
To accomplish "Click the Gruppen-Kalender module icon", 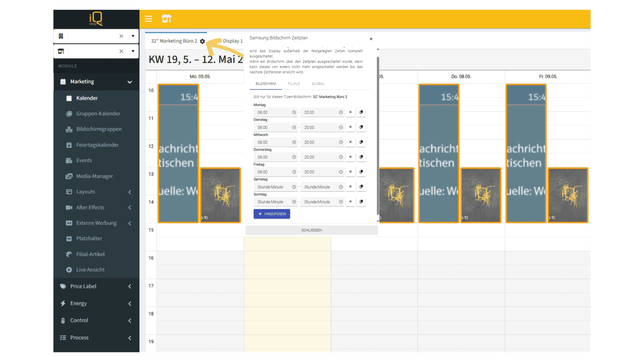I will coord(68,114).
